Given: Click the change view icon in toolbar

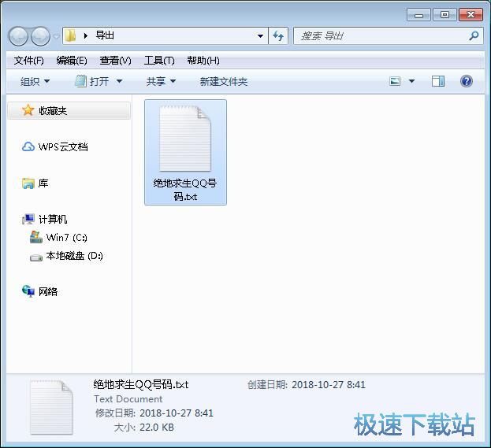Looking at the screenshot, I should [395, 81].
